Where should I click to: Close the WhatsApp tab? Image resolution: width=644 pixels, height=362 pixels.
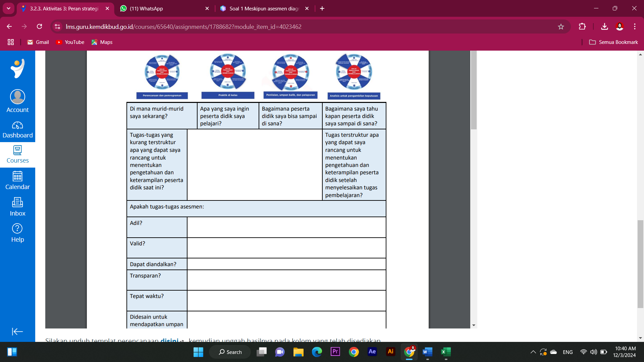[207, 8]
